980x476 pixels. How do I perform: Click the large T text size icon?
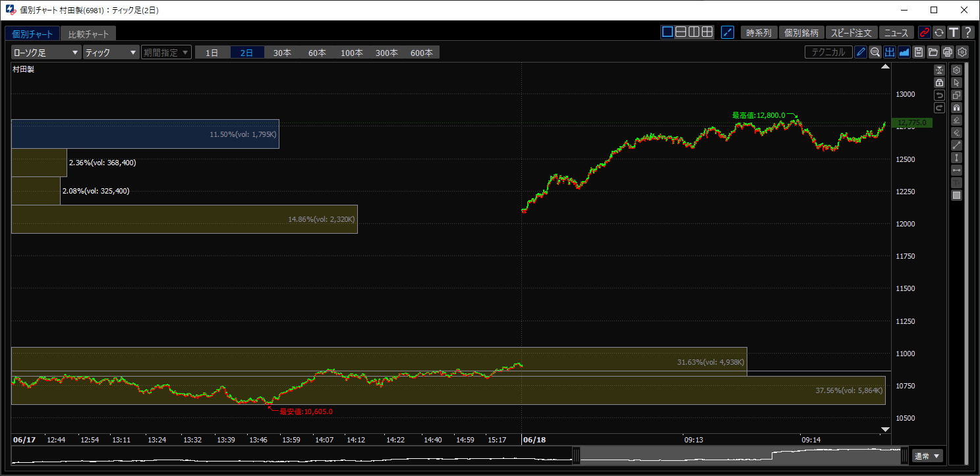coord(953,32)
